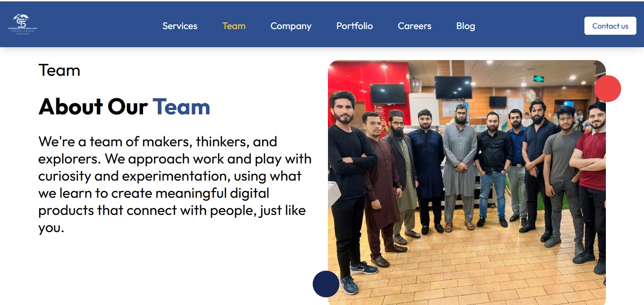Click the About Our Team heading
The width and height of the screenshot is (644, 305).
click(124, 106)
